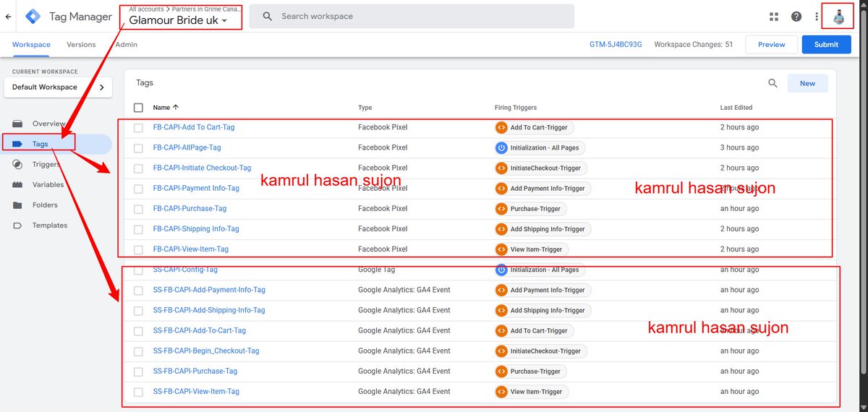Click the Submit button

point(826,44)
